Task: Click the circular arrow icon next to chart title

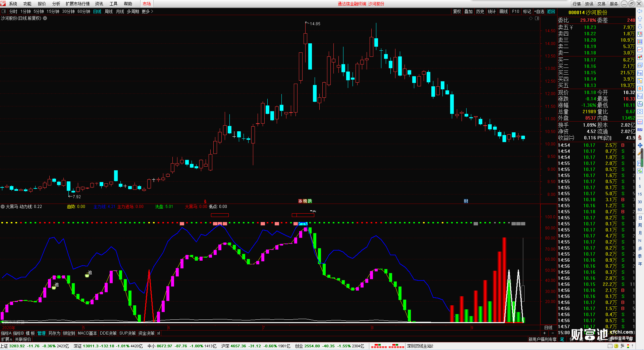Action: 45,18
